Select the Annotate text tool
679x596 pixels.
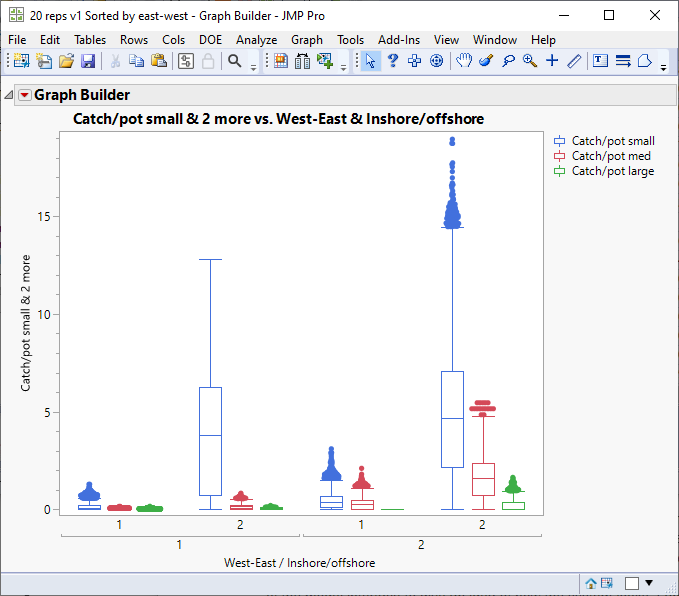point(600,61)
